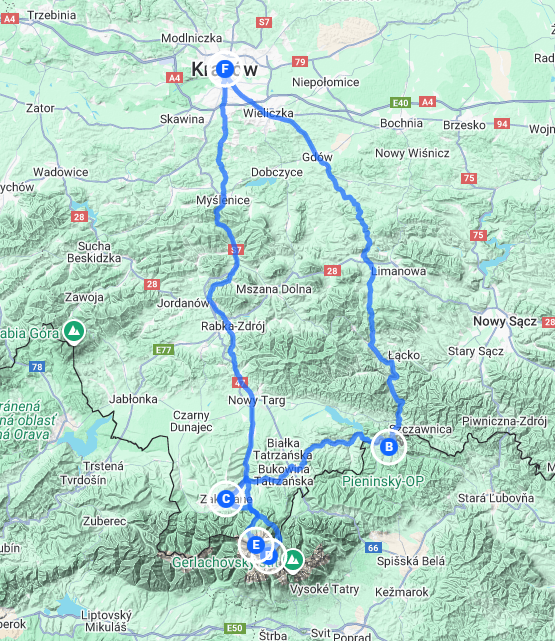
Task: Open the green peak marker near Vysoké Tatry
Action: [x=293, y=560]
